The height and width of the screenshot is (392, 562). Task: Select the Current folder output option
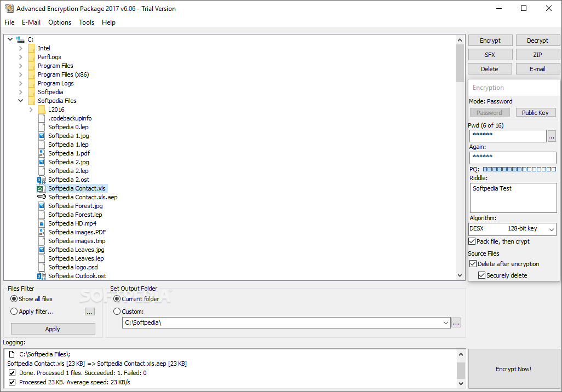click(x=117, y=299)
